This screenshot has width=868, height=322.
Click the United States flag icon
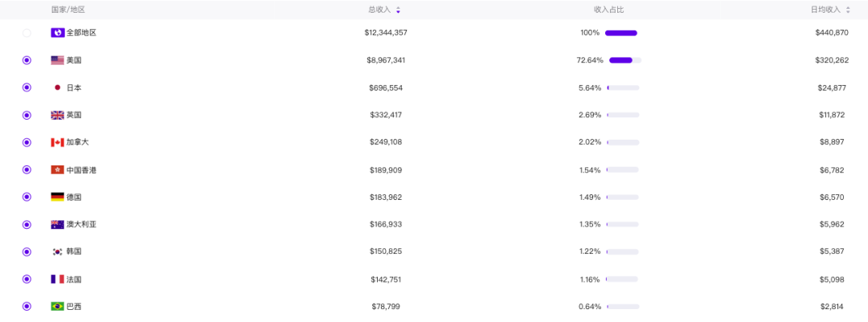pyautogui.click(x=57, y=60)
